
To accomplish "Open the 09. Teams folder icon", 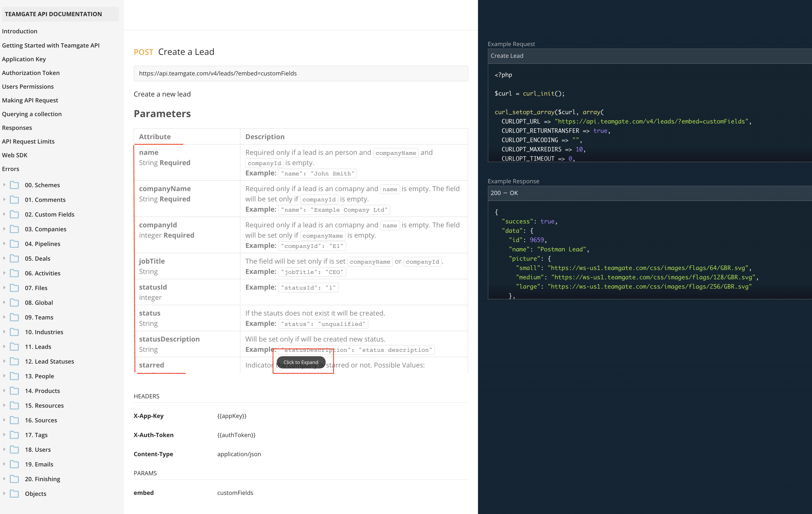I will 14,317.
